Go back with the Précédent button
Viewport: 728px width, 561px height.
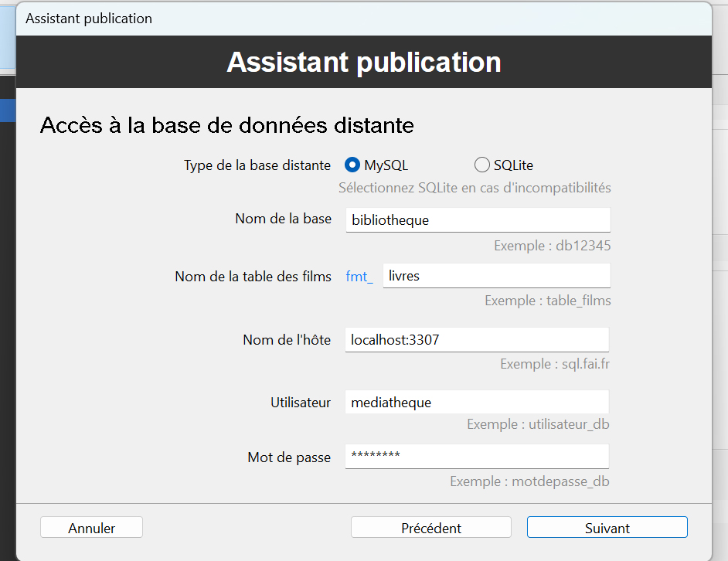click(430, 528)
